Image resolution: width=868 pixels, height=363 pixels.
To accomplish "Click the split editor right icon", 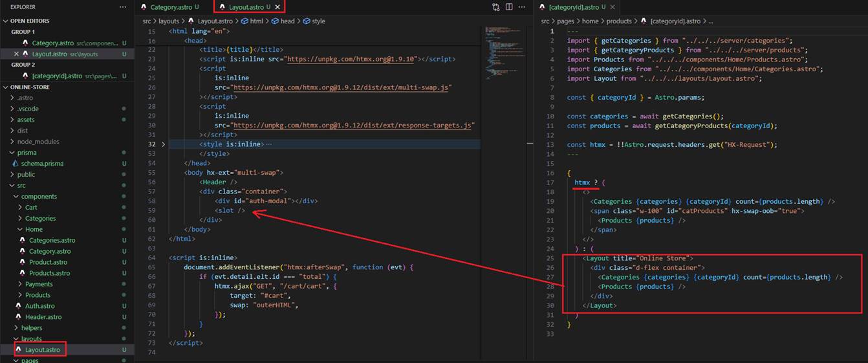I will [509, 6].
